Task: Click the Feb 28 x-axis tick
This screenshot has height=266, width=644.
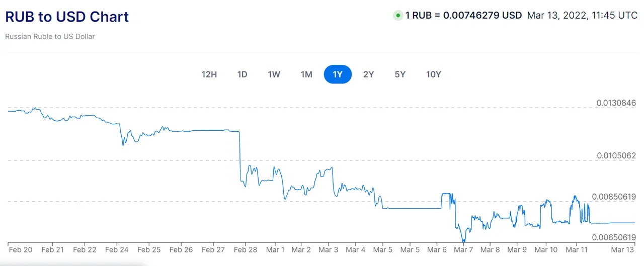Action: click(246, 249)
